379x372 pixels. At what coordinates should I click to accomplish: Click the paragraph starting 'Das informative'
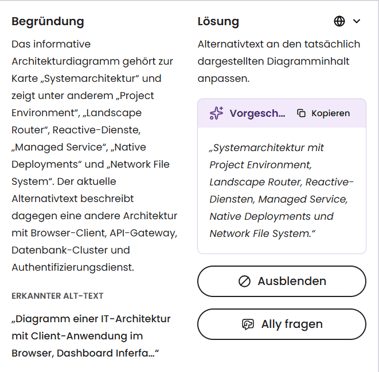click(x=94, y=156)
